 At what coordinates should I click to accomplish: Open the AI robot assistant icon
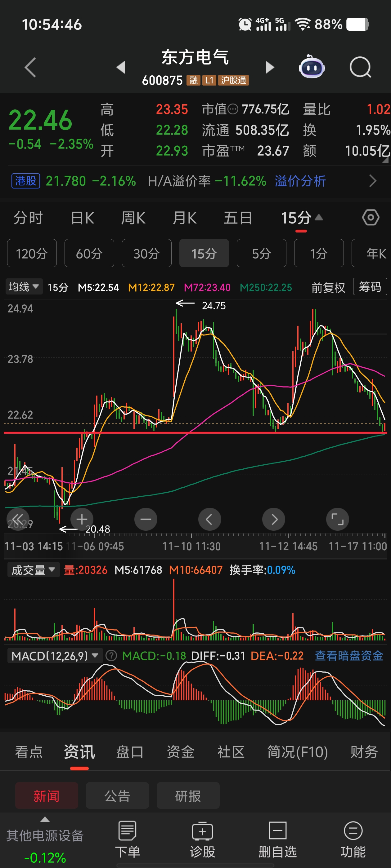pos(311,66)
